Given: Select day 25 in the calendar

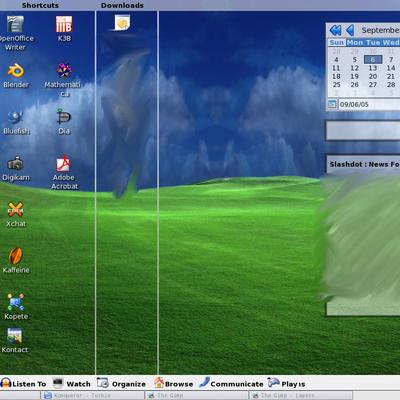Looking at the screenshot, I should [336, 85].
